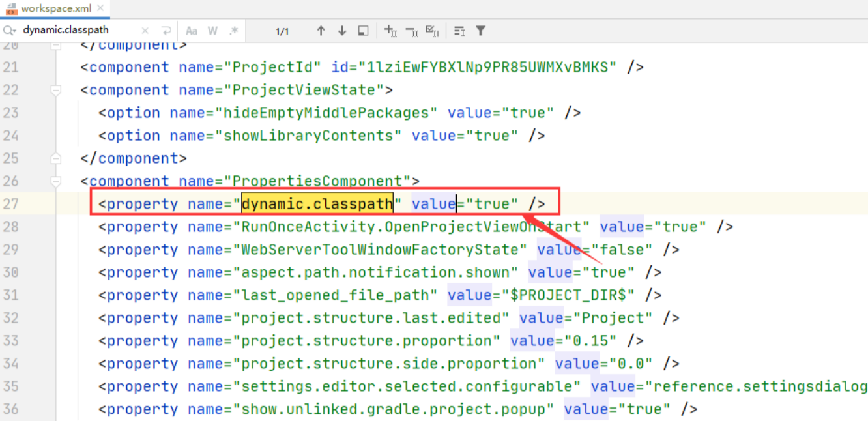
Task: Click the new-line search arrow icon
Action: click(x=167, y=30)
